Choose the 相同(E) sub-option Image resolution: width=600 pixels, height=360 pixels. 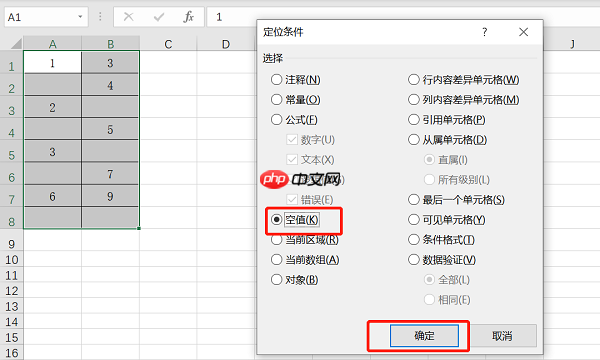(x=447, y=300)
